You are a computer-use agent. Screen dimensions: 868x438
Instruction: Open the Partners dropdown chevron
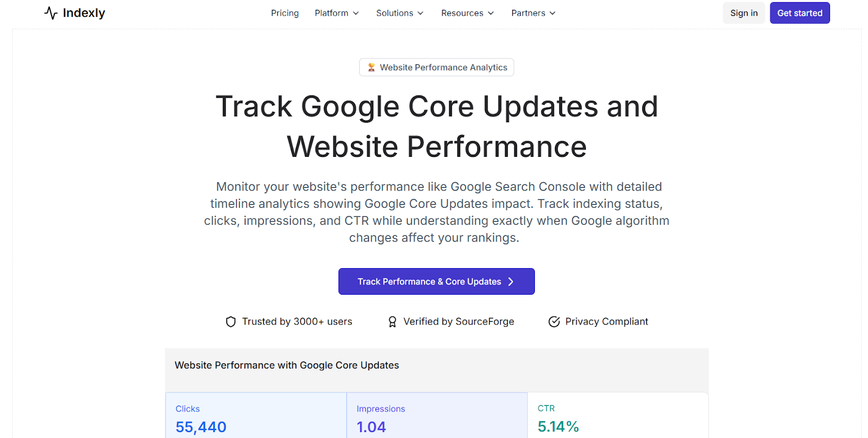pyautogui.click(x=552, y=13)
